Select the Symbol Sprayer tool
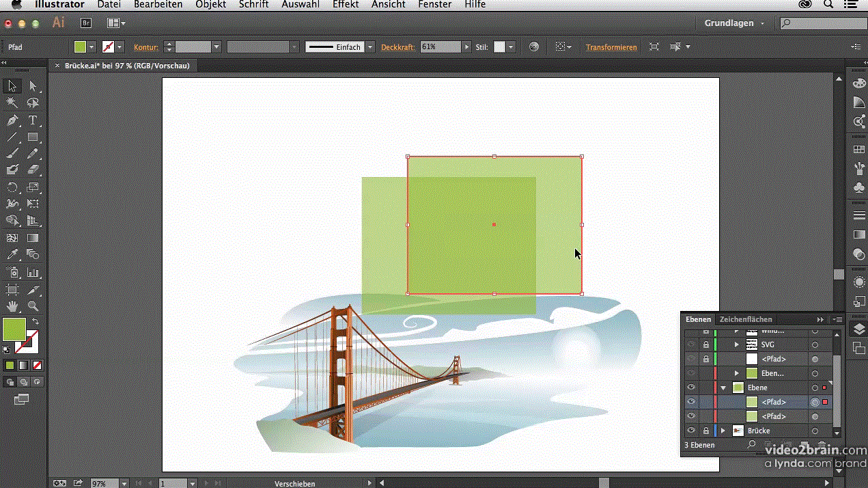Image resolution: width=868 pixels, height=488 pixels. [x=12, y=273]
